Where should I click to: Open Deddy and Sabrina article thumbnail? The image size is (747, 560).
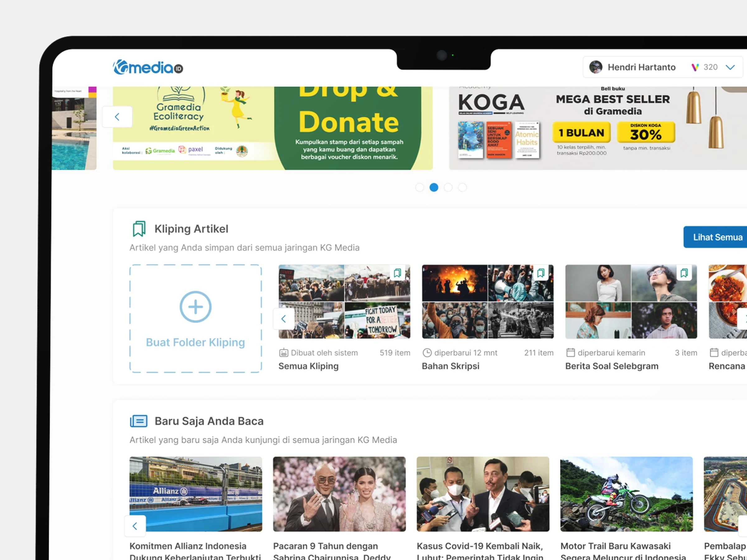click(x=339, y=494)
